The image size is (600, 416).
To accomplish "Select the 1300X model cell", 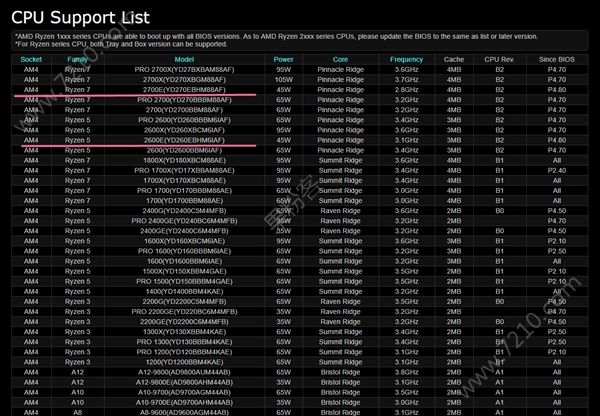I will 184,332.
